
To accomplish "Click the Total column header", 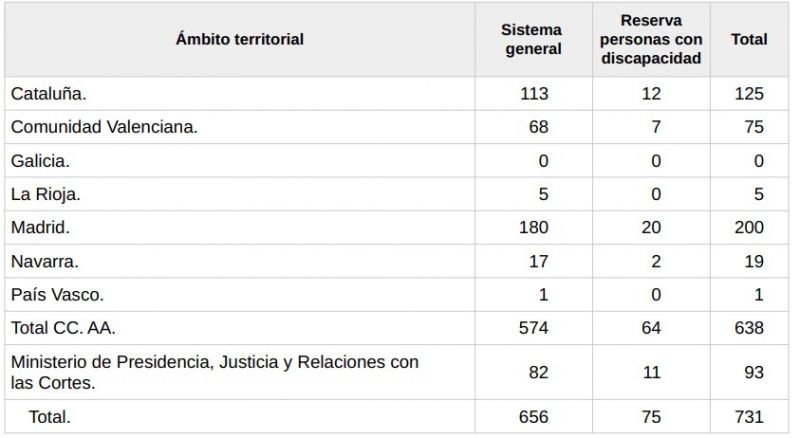I will pos(749,39).
